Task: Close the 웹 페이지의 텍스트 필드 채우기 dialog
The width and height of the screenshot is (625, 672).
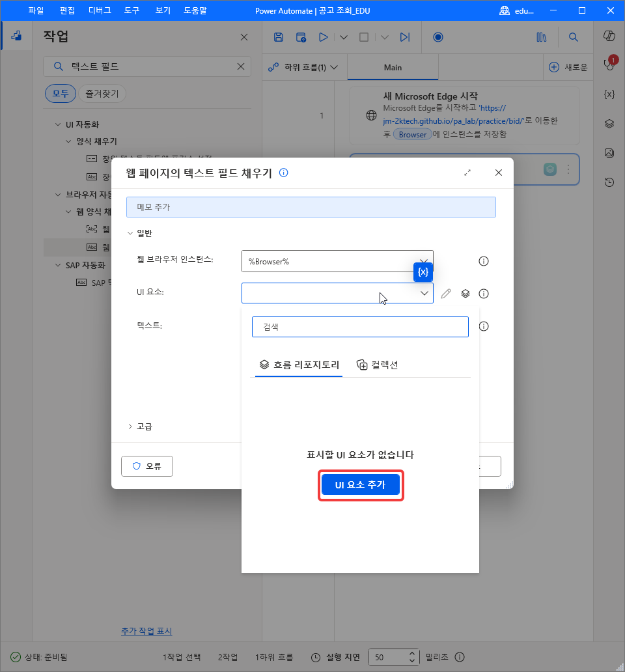Action: click(499, 173)
